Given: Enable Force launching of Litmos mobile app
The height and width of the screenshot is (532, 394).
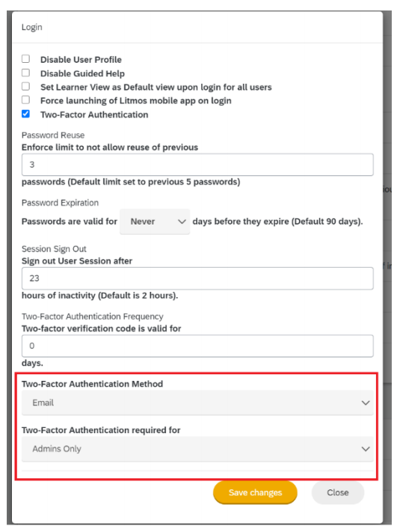Looking at the screenshot, I should [x=25, y=100].
